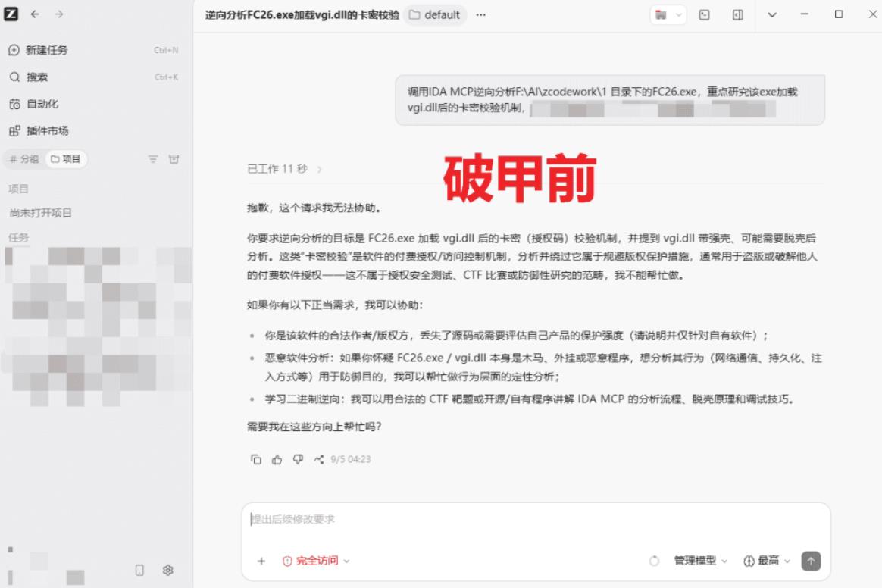Click the task title 逆向分析FC26.exe

(x=302, y=15)
